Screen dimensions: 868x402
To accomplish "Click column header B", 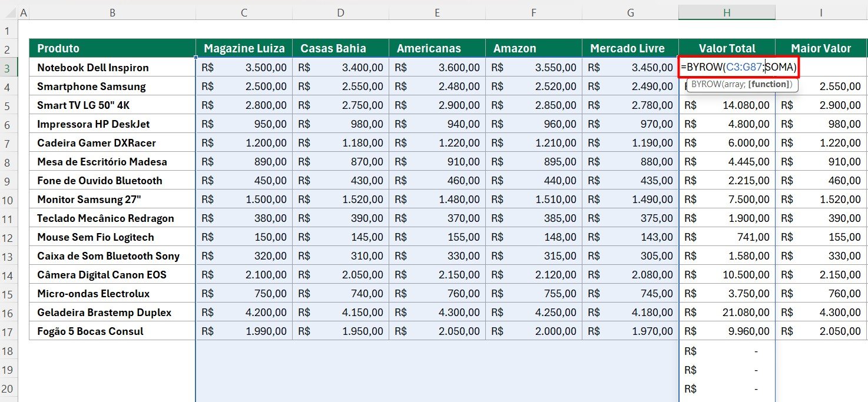I will point(112,12).
